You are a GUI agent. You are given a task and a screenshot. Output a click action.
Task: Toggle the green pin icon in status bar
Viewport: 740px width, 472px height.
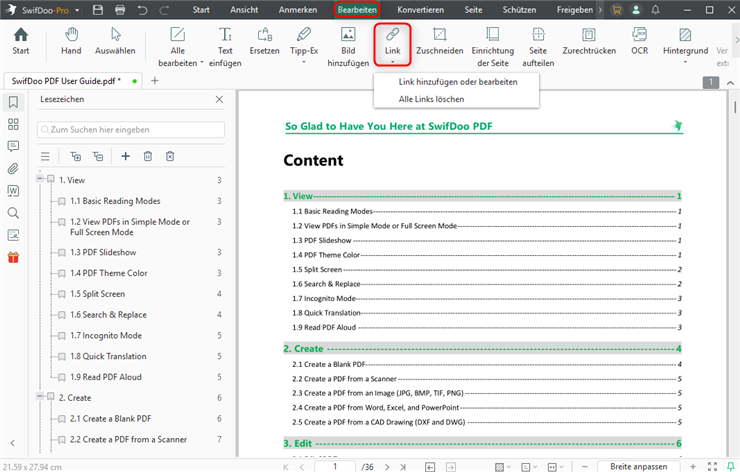click(731, 466)
